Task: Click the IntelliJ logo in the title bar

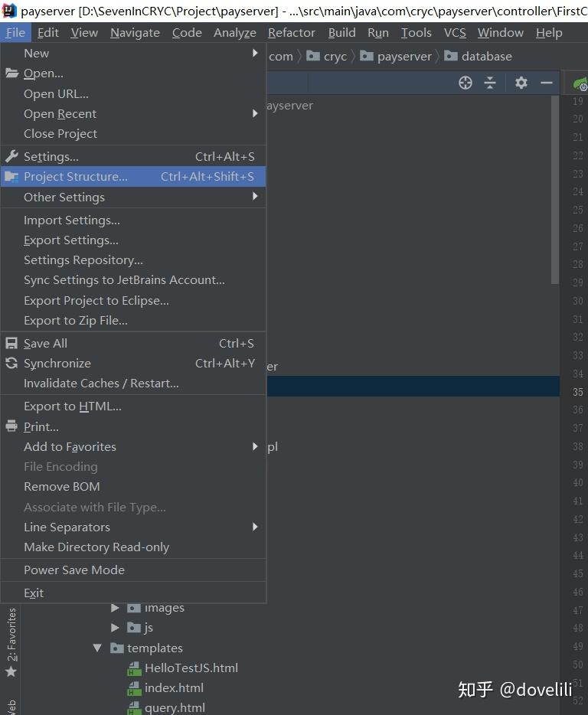Action: click(9, 11)
